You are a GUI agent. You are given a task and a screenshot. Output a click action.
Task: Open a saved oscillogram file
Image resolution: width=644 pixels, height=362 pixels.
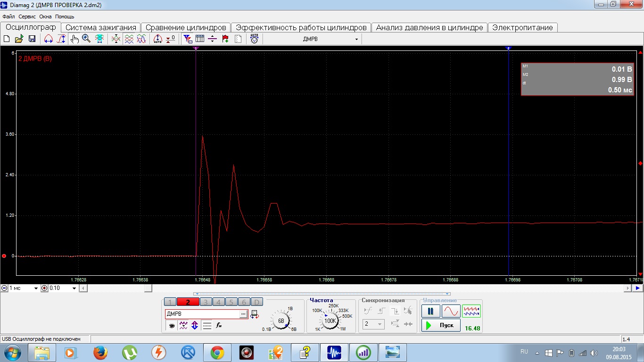(x=19, y=39)
